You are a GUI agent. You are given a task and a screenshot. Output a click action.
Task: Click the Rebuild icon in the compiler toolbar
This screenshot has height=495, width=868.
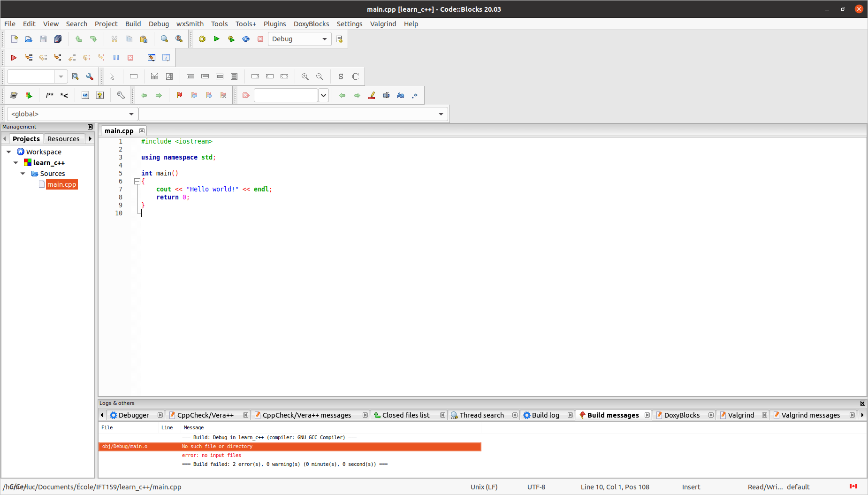point(246,39)
